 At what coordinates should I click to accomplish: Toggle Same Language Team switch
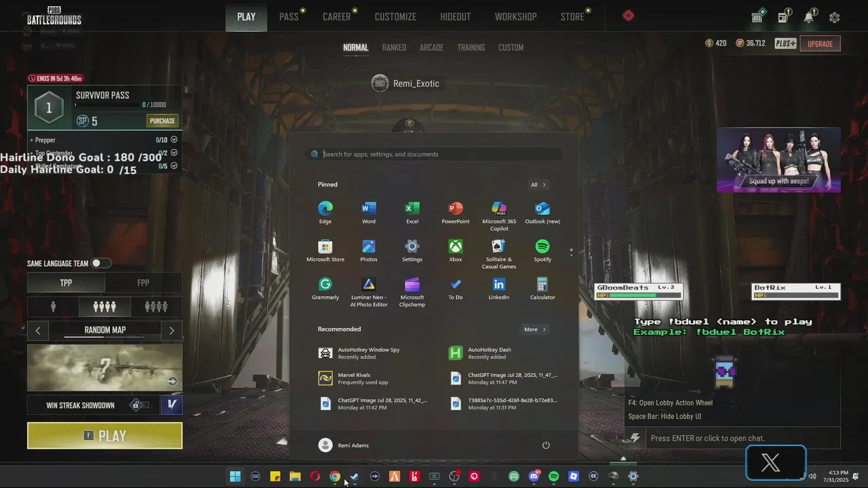(x=100, y=263)
